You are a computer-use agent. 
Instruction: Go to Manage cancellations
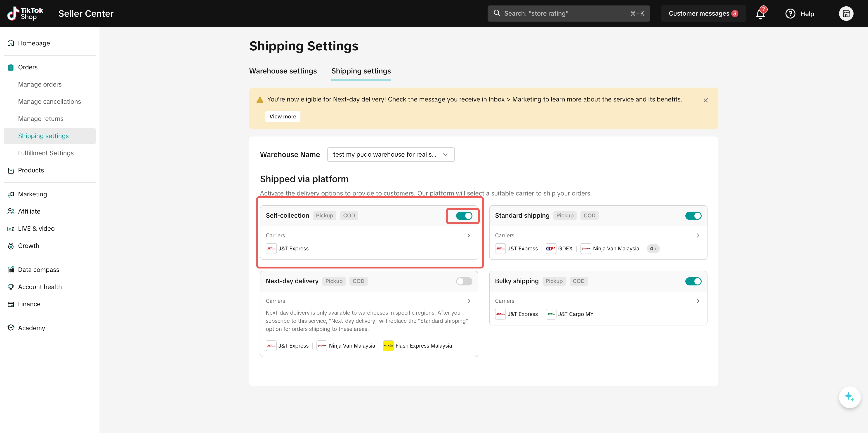50,101
